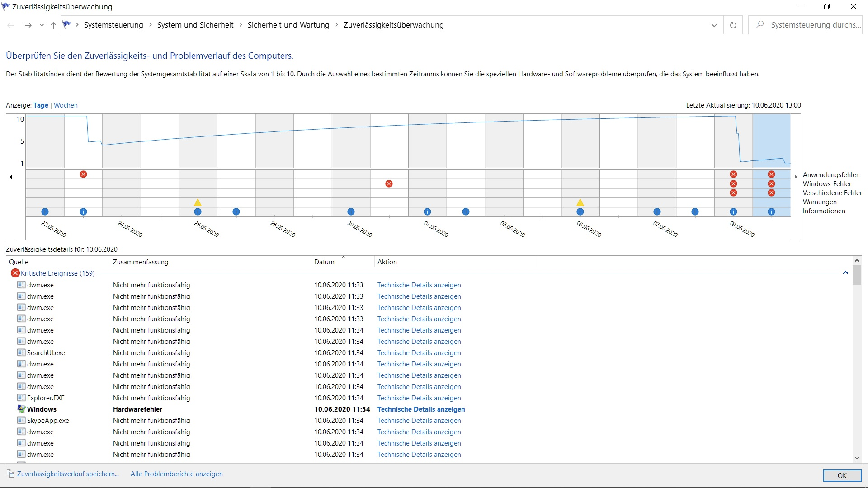Click the SearchUI.exe entry icon

point(21,352)
